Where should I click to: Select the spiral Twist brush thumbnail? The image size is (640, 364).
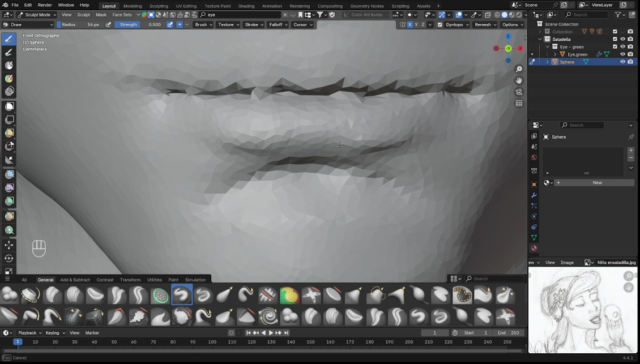(x=268, y=316)
